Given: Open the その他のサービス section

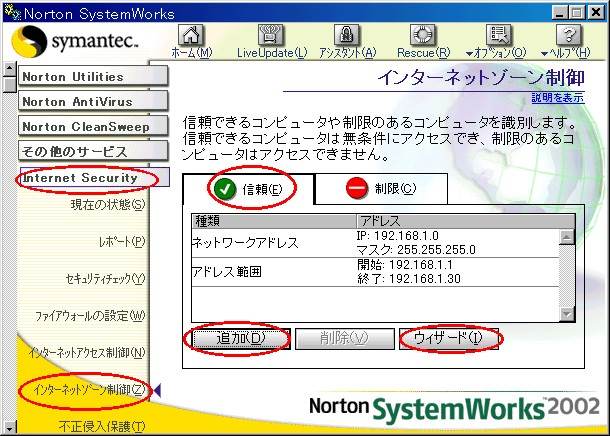Looking at the screenshot, I should [x=93, y=151].
